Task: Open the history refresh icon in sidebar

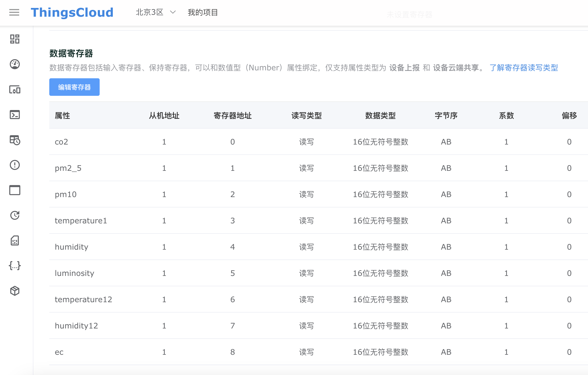Action: (x=15, y=215)
